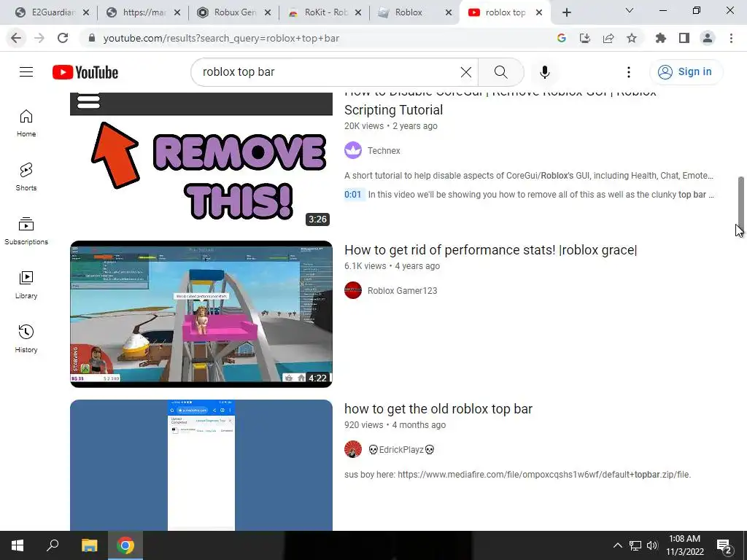Visit Roblox Gamer123 channel name

tap(402, 291)
